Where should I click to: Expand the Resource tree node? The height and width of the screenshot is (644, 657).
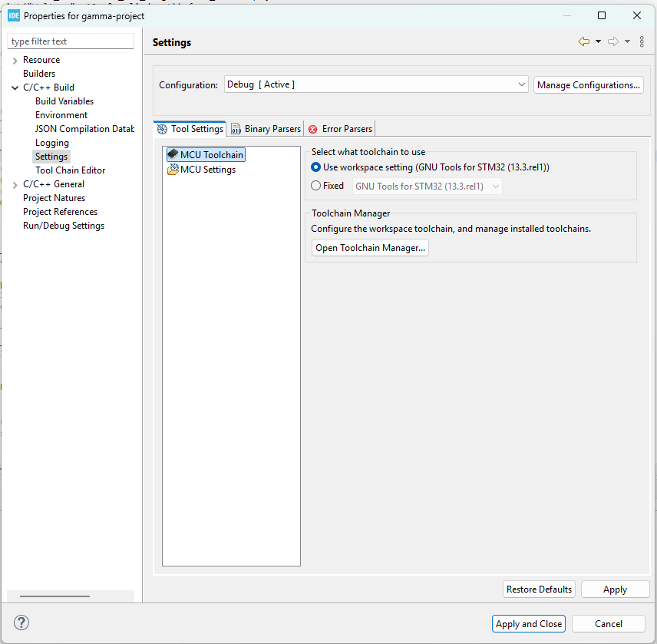point(15,61)
